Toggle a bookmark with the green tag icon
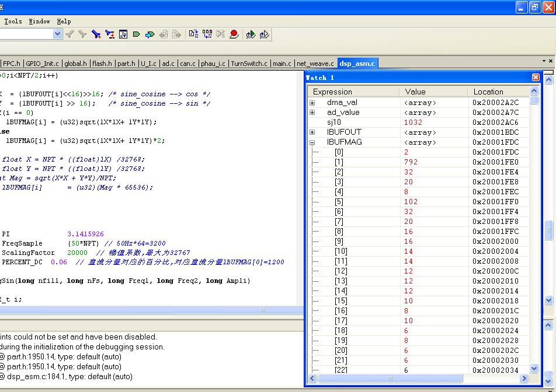Image resolution: width=556 pixels, height=392 pixels. (x=137, y=34)
